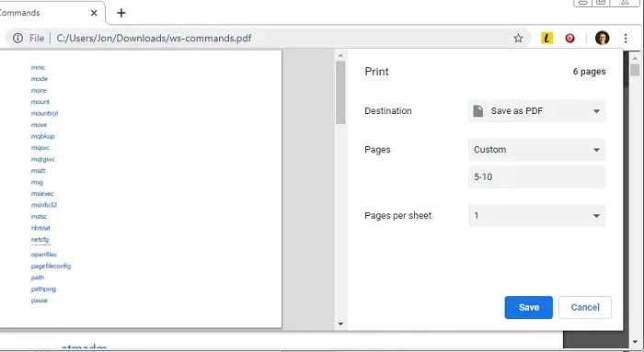Click the msinfo32 link

pyautogui.click(x=44, y=205)
